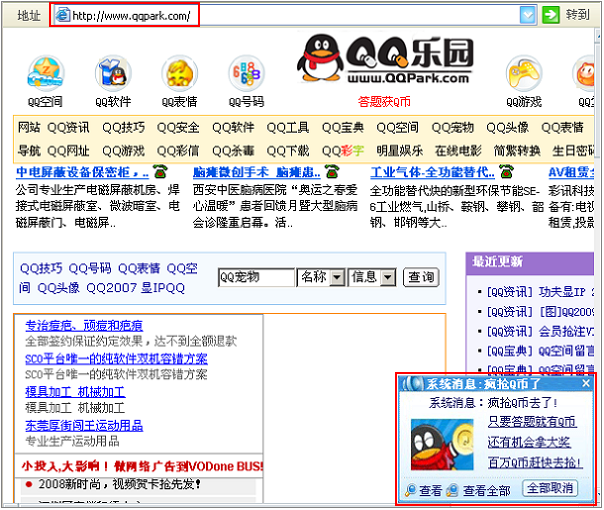
Task: Close the 系统消息 popup window
Action: pos(586,383)
